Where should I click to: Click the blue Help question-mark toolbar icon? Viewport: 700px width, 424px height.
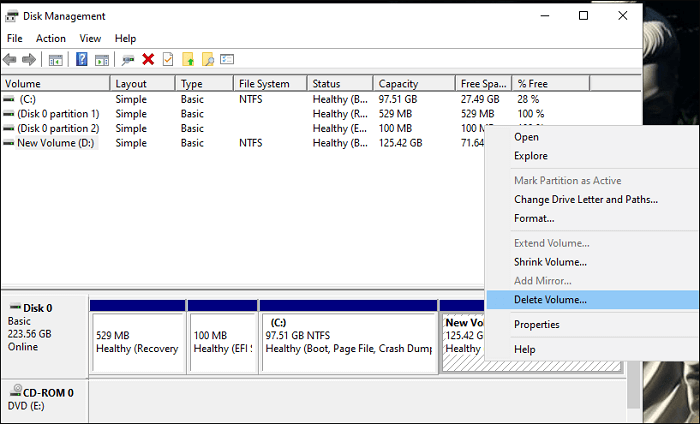point(83,60)
